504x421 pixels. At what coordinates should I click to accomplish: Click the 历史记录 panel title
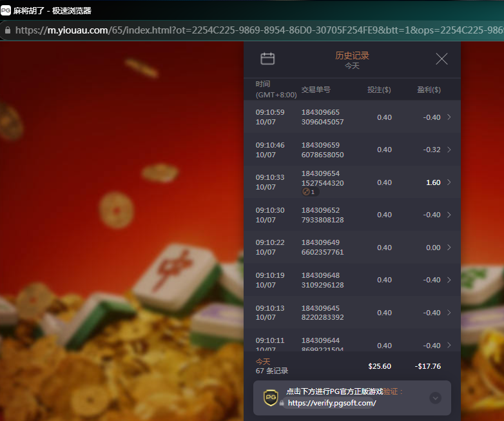coord(352,55)
